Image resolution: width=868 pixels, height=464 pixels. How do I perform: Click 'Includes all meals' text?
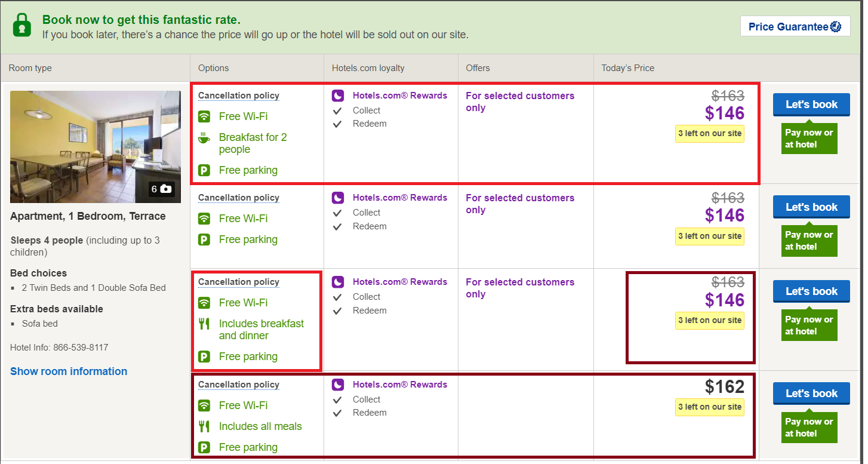coord(260,426)
